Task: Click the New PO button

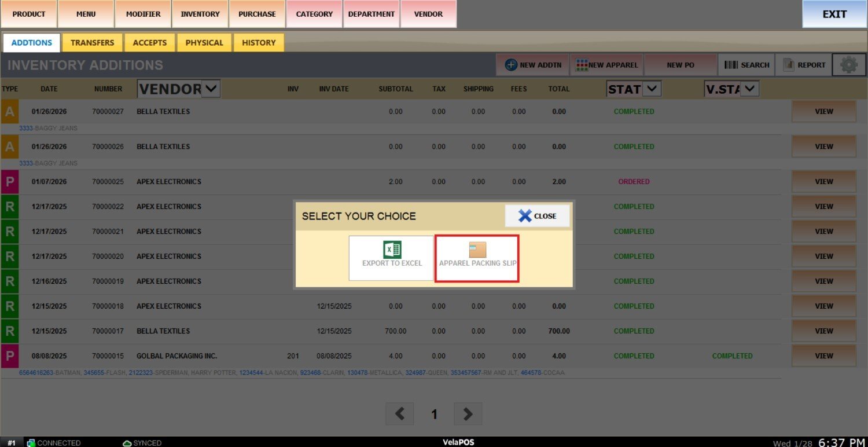Action: coord(680,65)
